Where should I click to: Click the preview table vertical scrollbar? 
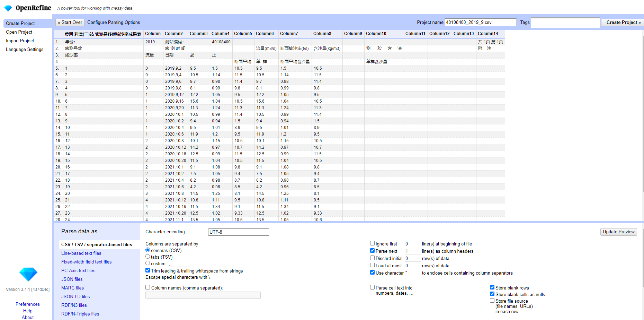pos(643,114)
